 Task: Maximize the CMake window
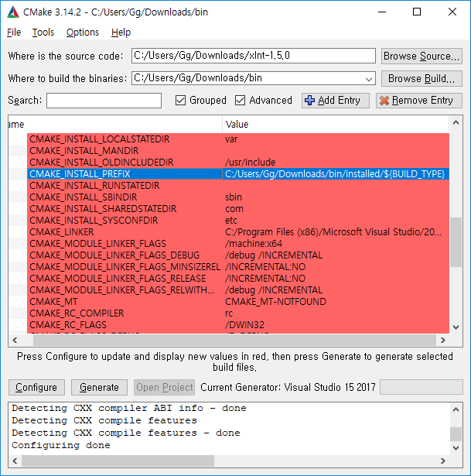[417, 12]
